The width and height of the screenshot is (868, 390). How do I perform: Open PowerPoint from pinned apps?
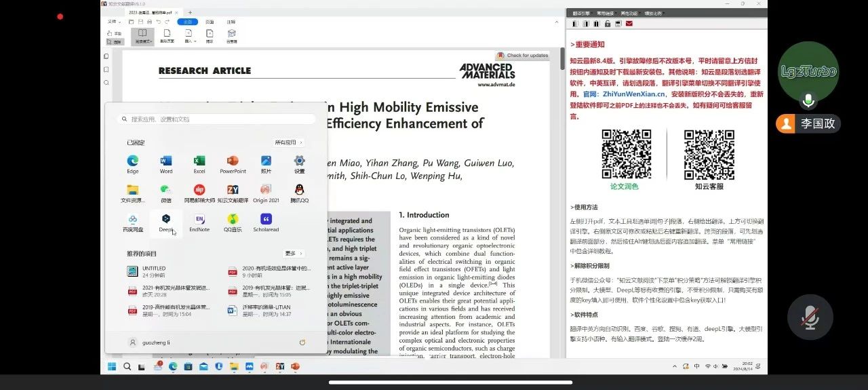coord(233,164)
